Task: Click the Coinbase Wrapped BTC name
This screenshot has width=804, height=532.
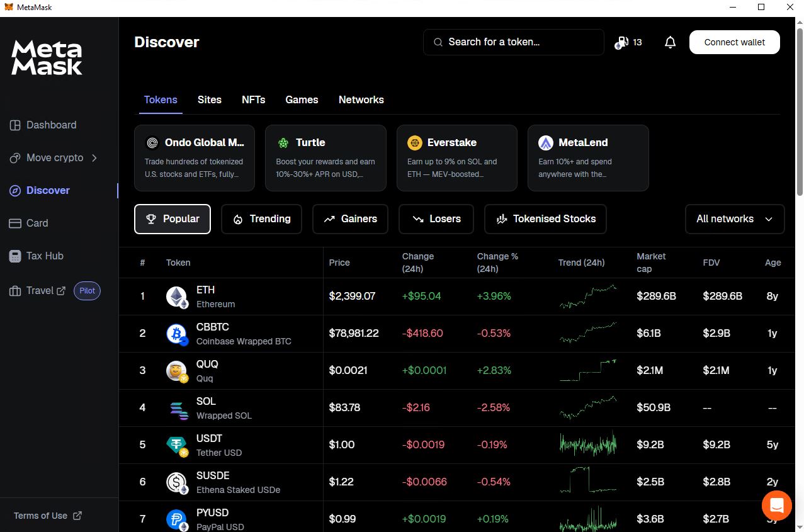Action: pyautogui.click(x=244, y=341)
